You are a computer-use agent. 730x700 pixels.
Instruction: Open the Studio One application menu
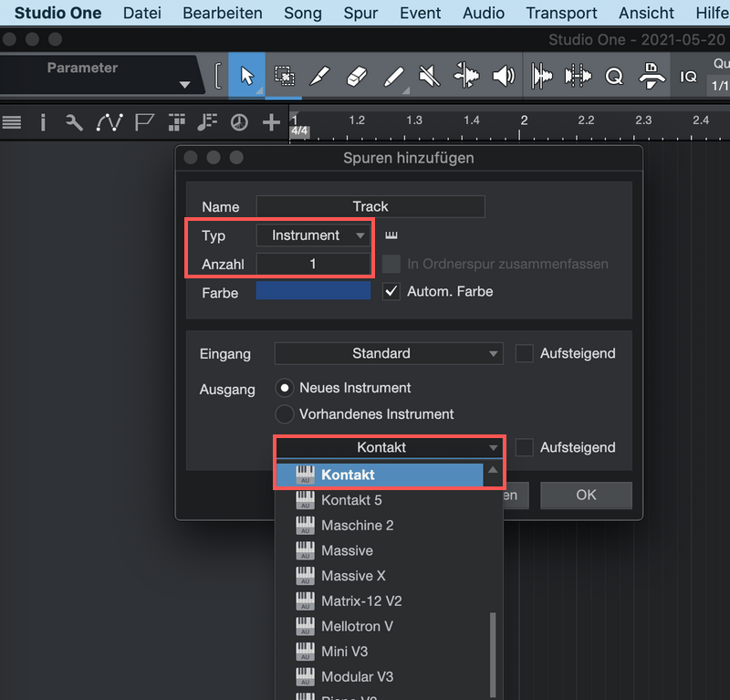pyautogui.click(x=57, y=13)
